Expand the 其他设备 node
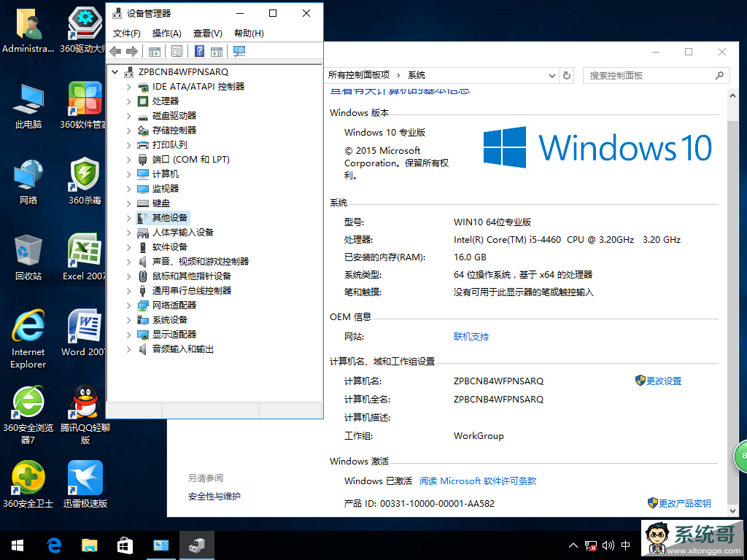The width and height of the screenshot is (747, 560). [x=128, y=218]
